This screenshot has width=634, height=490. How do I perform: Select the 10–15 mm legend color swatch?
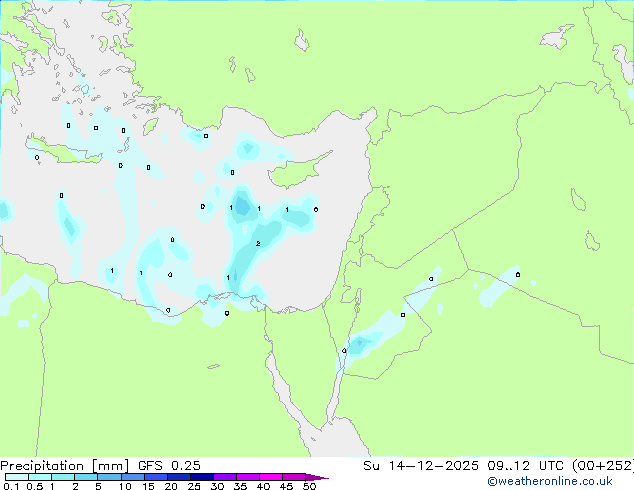click(132, 477)
